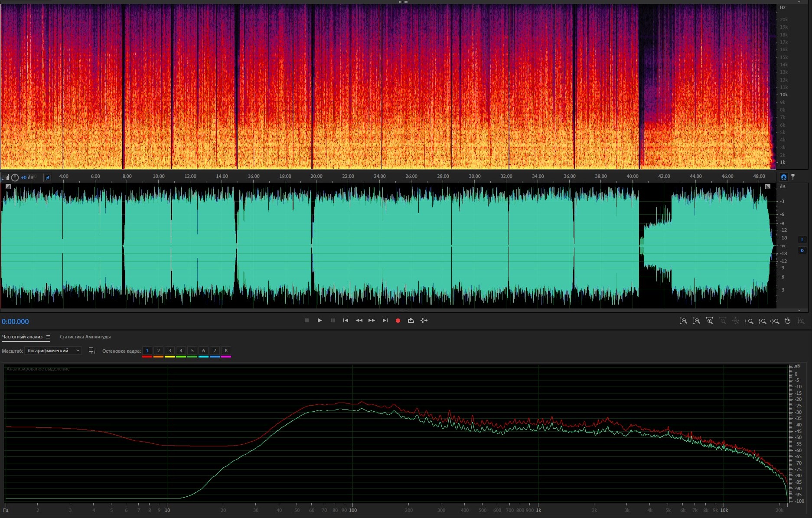Click the Гц label on the frequency graph axis
This screenshot has width=812, height=518.
tap(6, 510)
